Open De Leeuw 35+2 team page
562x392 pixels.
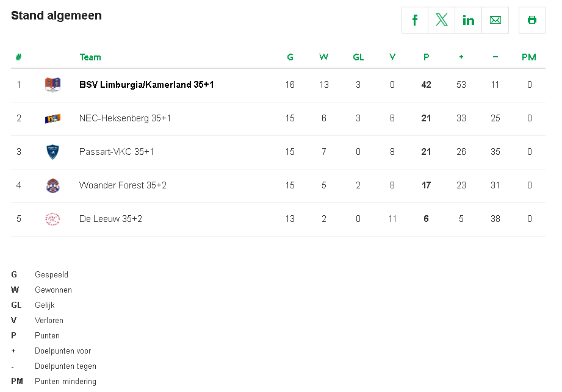point(110,219)
